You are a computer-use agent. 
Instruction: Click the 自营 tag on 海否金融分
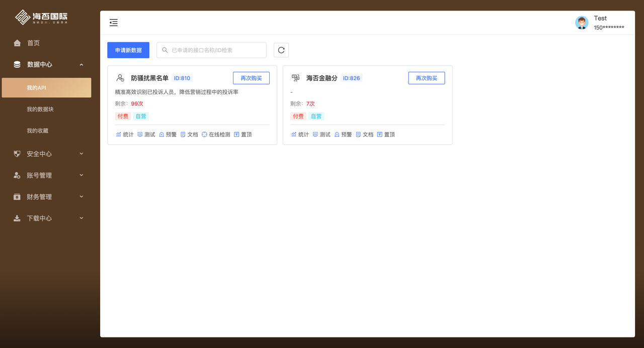point(316,116)
